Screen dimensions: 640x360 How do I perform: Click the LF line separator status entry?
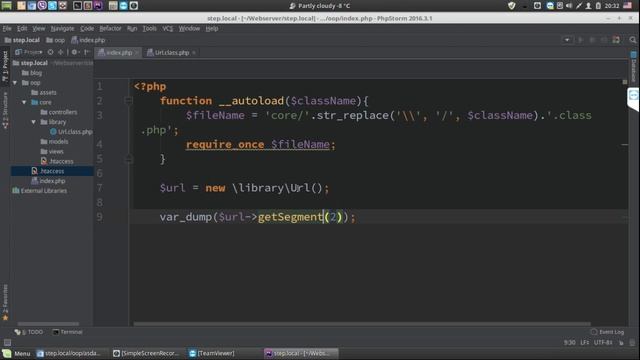[584, 343]
